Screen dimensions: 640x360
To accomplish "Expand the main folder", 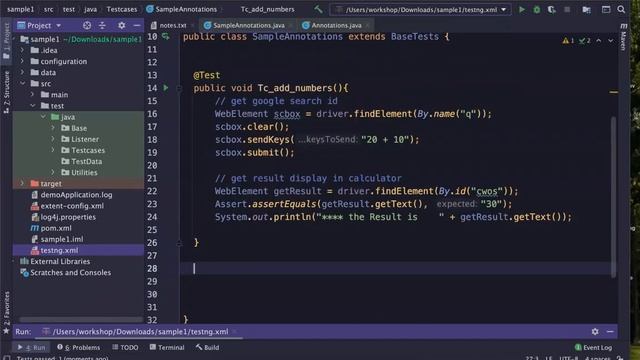I will [33, 94].
